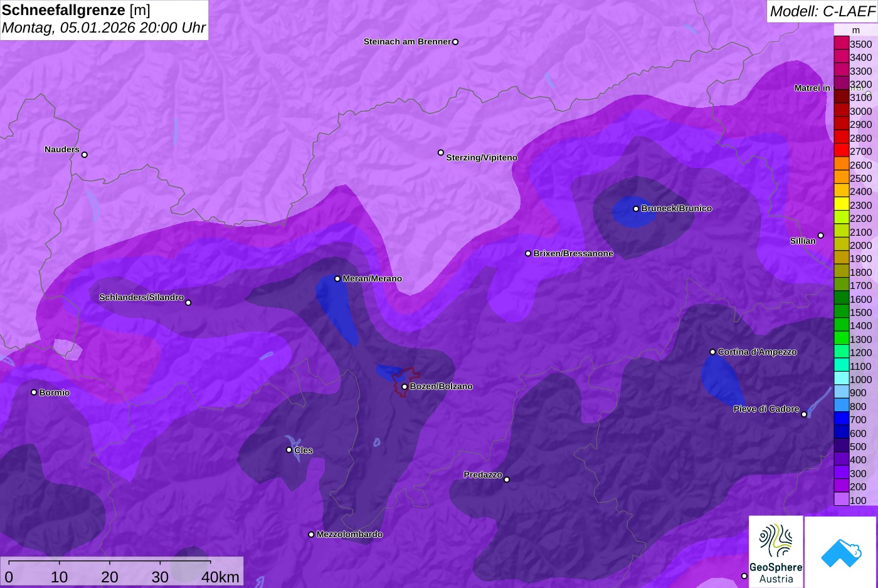
Task: Click the Pieve di Cadore label text
Action: [x=766, y=409]
